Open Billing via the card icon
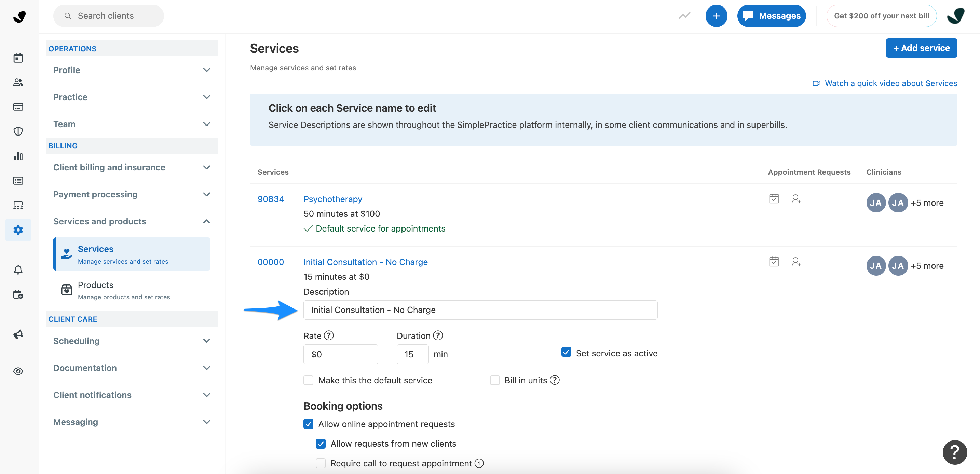 click(x=18, y=107)
